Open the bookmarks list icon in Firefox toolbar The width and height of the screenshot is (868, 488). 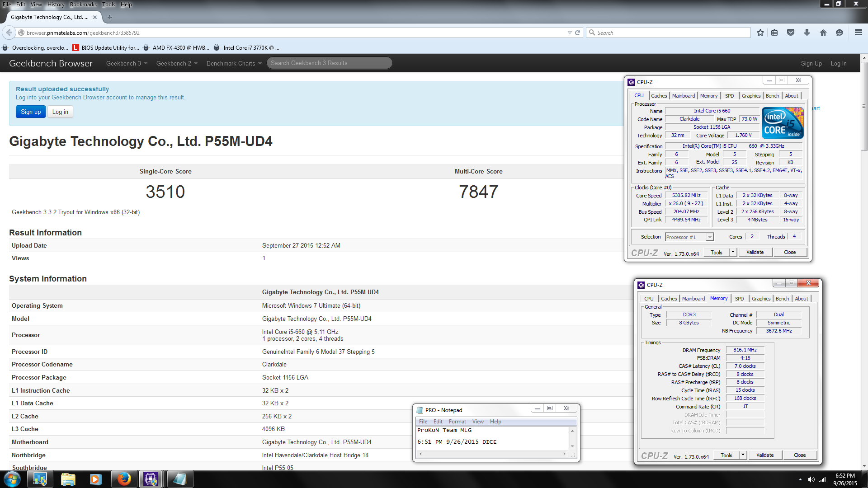(x=774, y=33)
